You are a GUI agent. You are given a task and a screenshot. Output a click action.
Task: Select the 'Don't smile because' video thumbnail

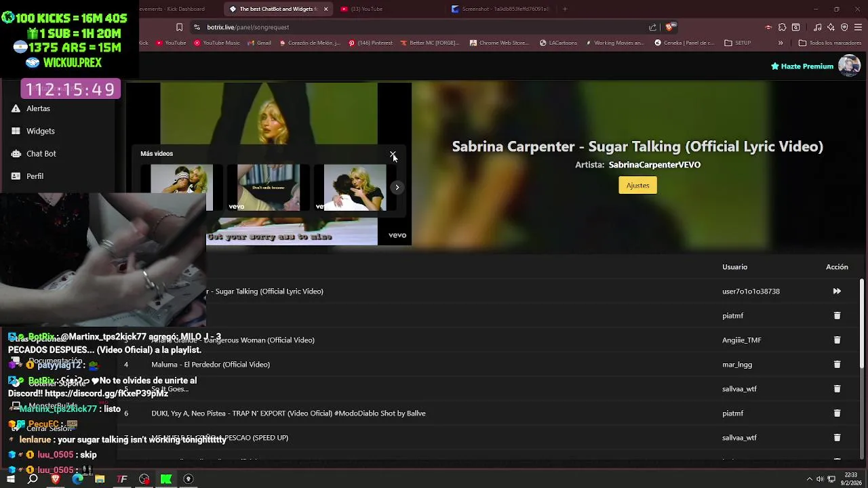268,187
